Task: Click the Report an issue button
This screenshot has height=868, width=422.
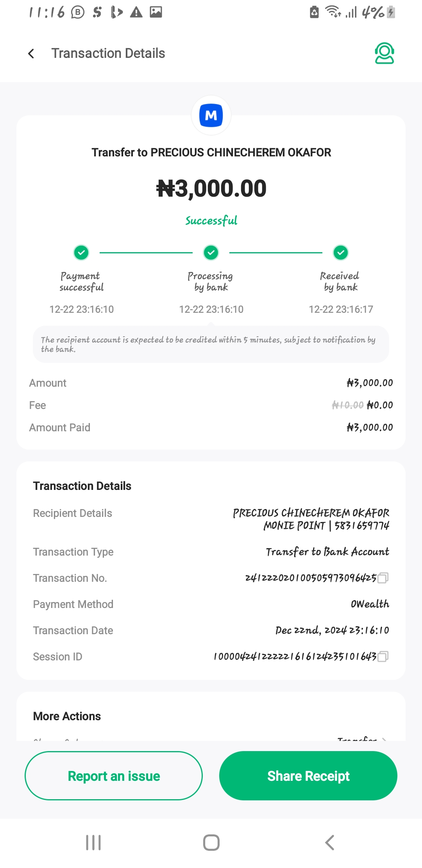Action: click(114, 776)
